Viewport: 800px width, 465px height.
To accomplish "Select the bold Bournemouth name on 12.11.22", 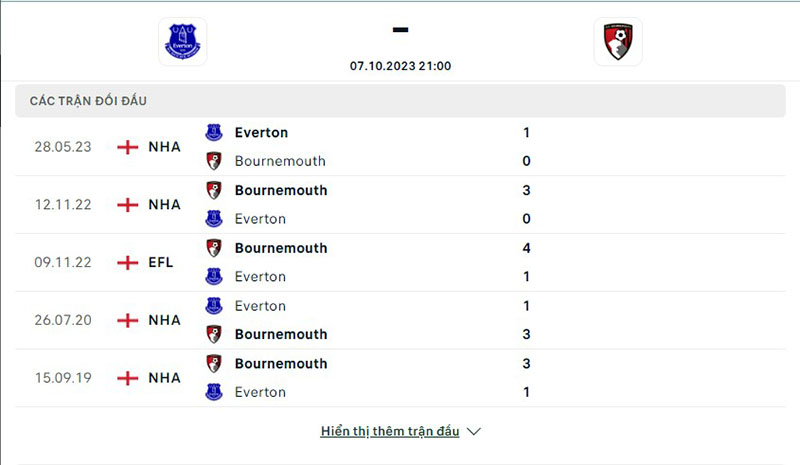I will 281,190.
